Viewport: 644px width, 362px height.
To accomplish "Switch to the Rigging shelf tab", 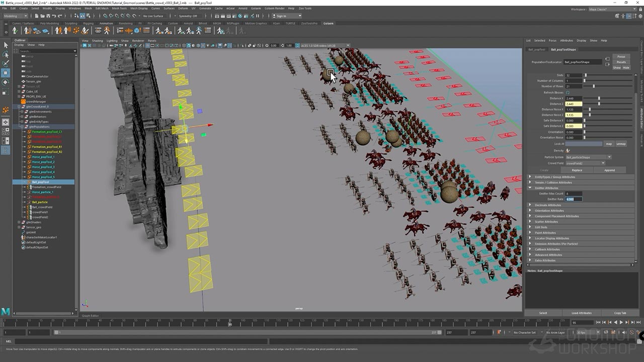I will (x=88, y=23).
